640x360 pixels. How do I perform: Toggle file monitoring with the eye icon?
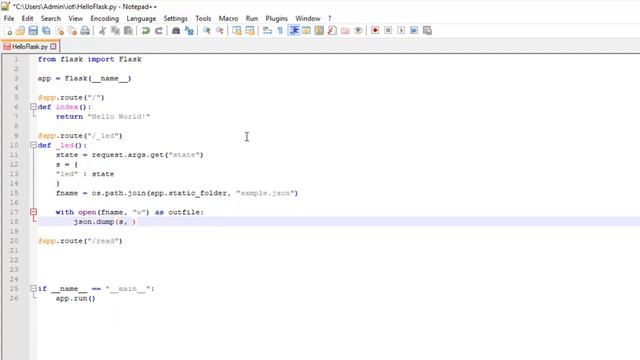tap(358, 31)
